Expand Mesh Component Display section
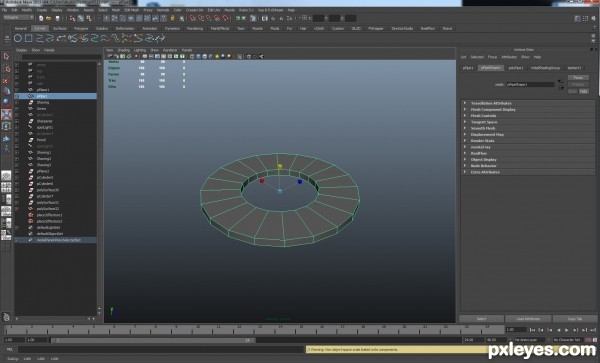This screenshot has width=600, height=363. pos(528,109)
